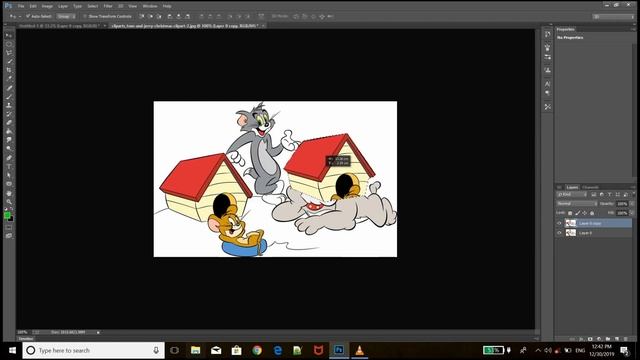Select the Zoom tool
This screenshot has width=640, height=360.
pos(9,201)
